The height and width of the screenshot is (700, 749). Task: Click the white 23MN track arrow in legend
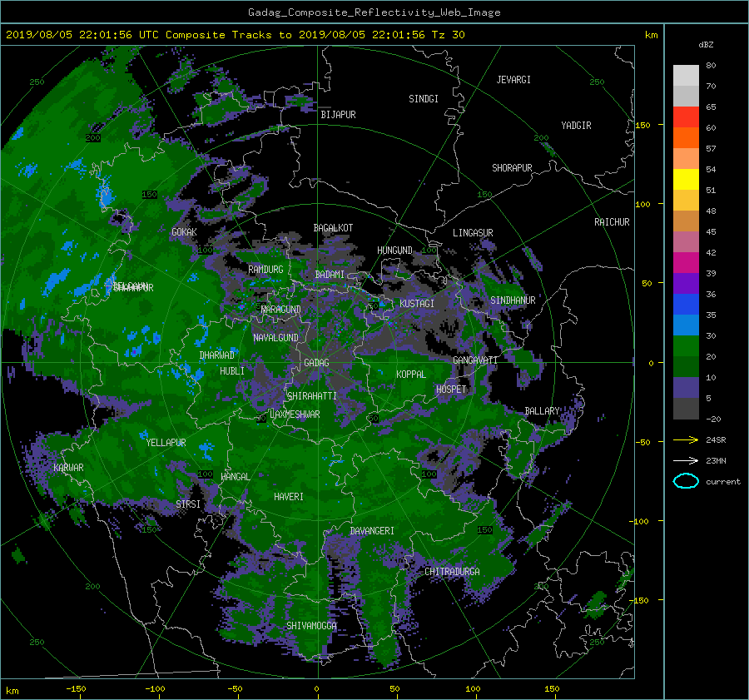pos(686,460)
